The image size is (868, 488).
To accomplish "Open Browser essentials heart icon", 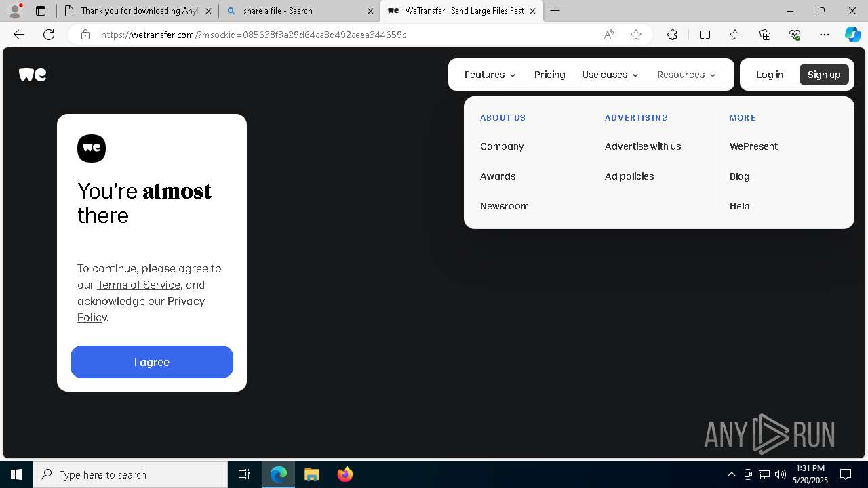I will coord(795,35).
